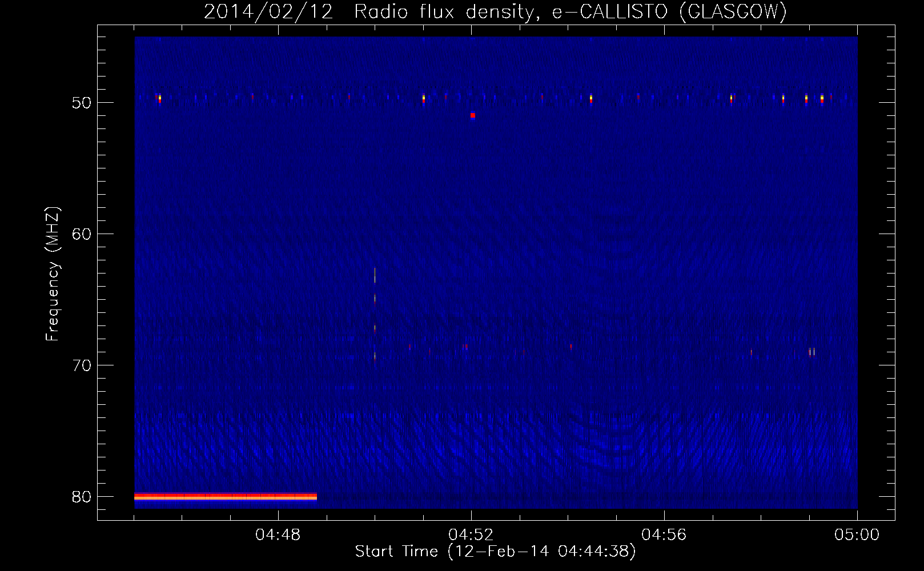Image resolution: width=924 pixels, height=571 pixels.
Task: Click the 04:52 time tick label
Action: coord(471,535)
